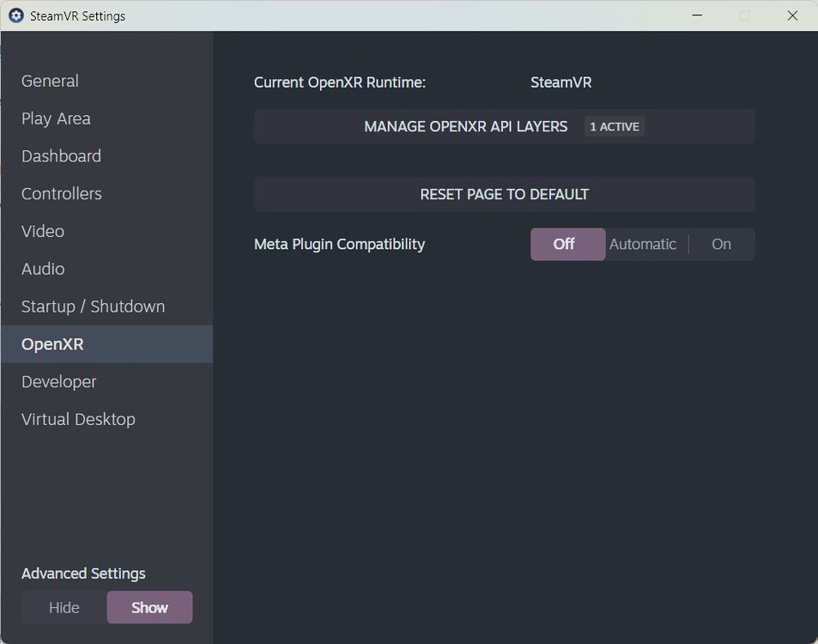The image size is (818, 644).
Task: Click the SteamVR gear icon in titlebar
Action: click(15, 15)
